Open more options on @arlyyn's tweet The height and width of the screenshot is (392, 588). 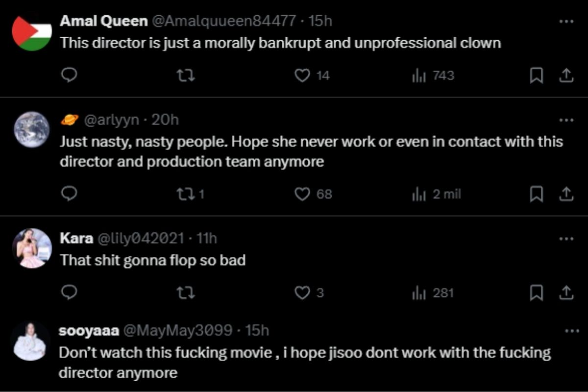click(x=566, y=120)
